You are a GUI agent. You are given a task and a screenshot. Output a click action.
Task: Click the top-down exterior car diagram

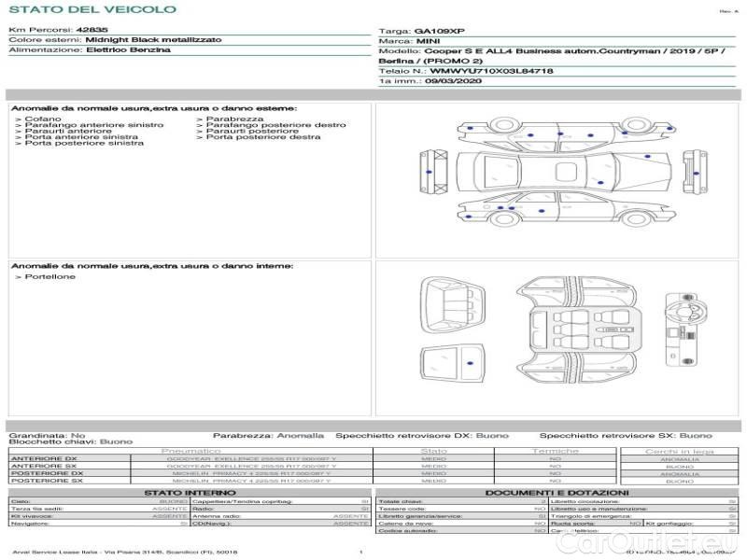564,172
